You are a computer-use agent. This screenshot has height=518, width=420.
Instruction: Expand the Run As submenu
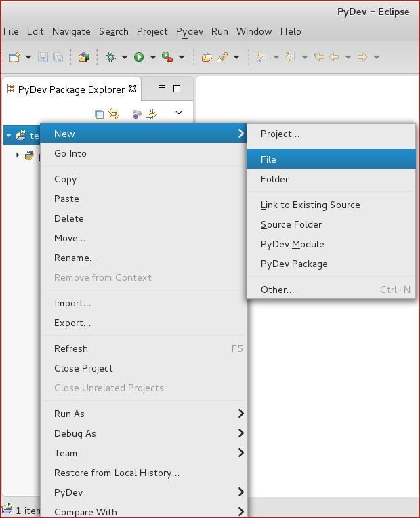pyautogui.click(x=144, y=414)
